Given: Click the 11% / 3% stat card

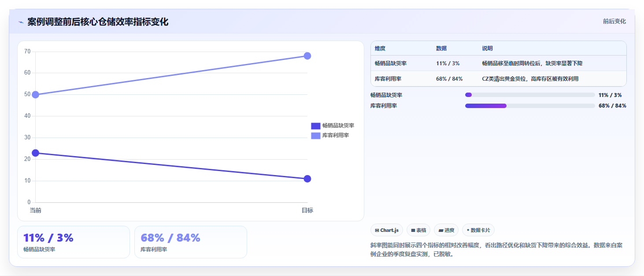Looking at the screenshot, I should [74, 242].
